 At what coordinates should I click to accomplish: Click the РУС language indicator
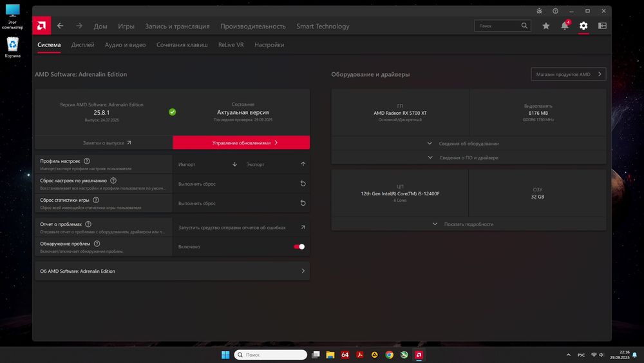[x=581, y=355]
